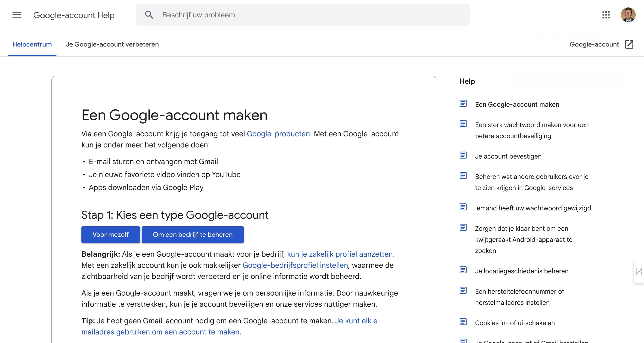Select the Helpcentrum tab

point(32,44)
